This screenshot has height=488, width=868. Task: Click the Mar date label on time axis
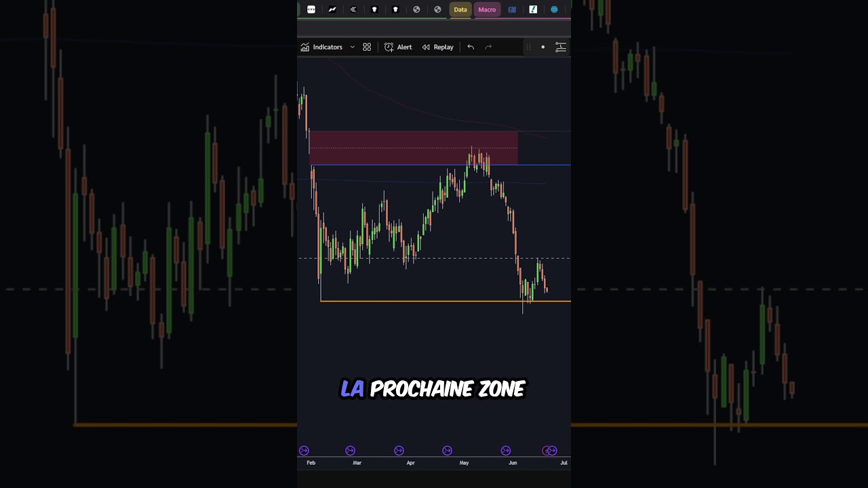tap(357, 463)
